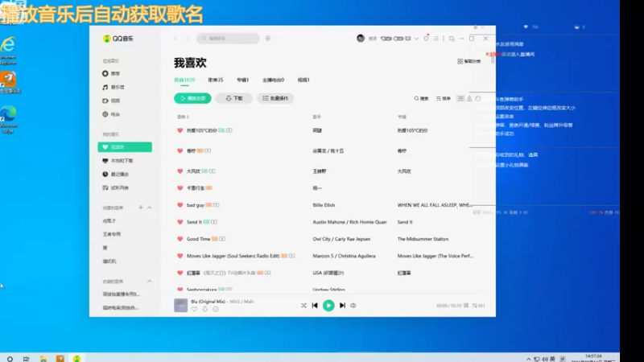Click the now-playing album cover thumbnail
644x362 pixels.
coord(180,306)
